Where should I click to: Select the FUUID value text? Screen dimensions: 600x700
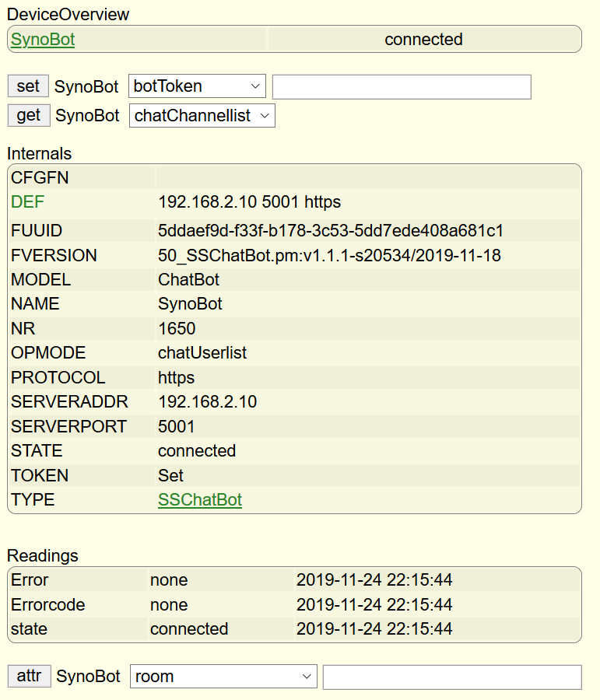click(x=331, y=231)
